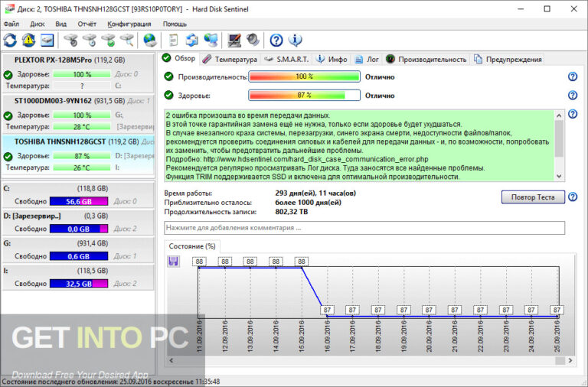
Task: Select the G: partition entry
Action: 78,249
